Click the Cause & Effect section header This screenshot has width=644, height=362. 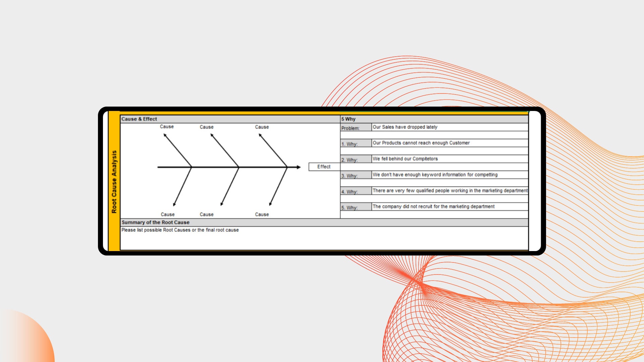point(139,119)
